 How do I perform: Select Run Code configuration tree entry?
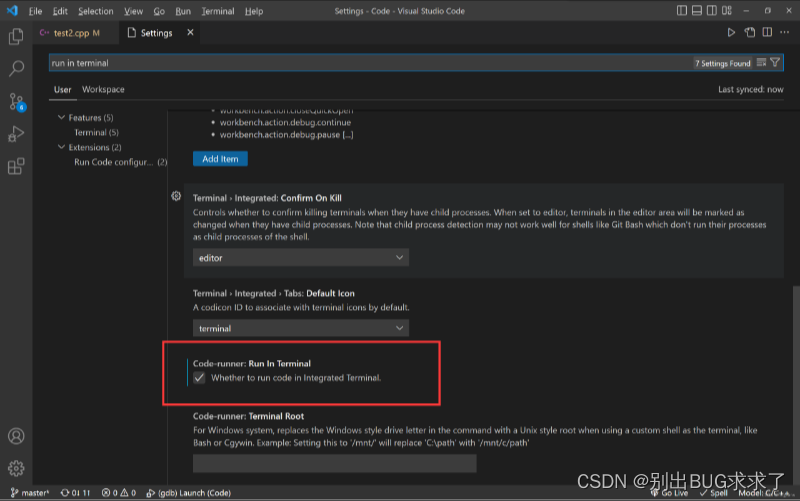(x=120, y=162)
